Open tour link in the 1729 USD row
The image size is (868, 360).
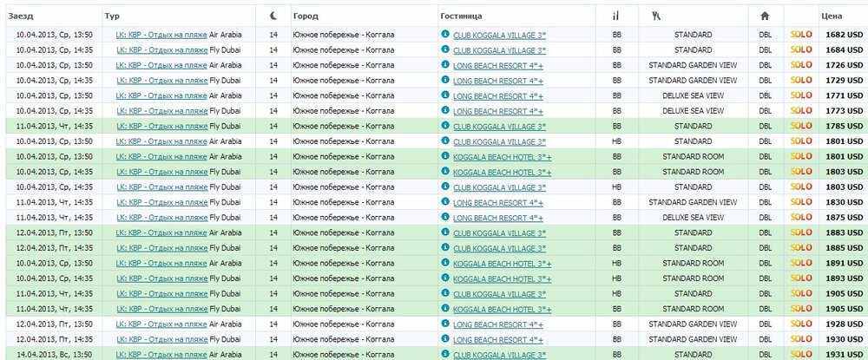(x=161, y=80)
